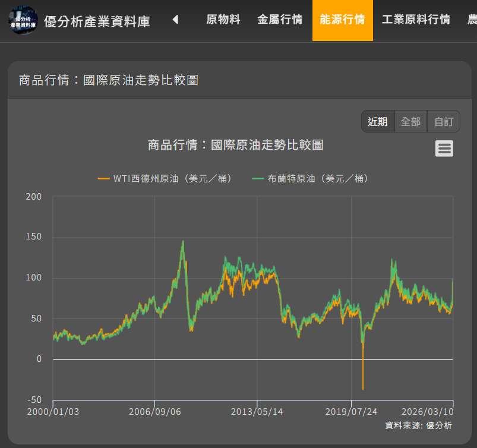477x448 pixels.
Task: Toggle the WTI西德州原油 series in legend
Action: [165, 178]
